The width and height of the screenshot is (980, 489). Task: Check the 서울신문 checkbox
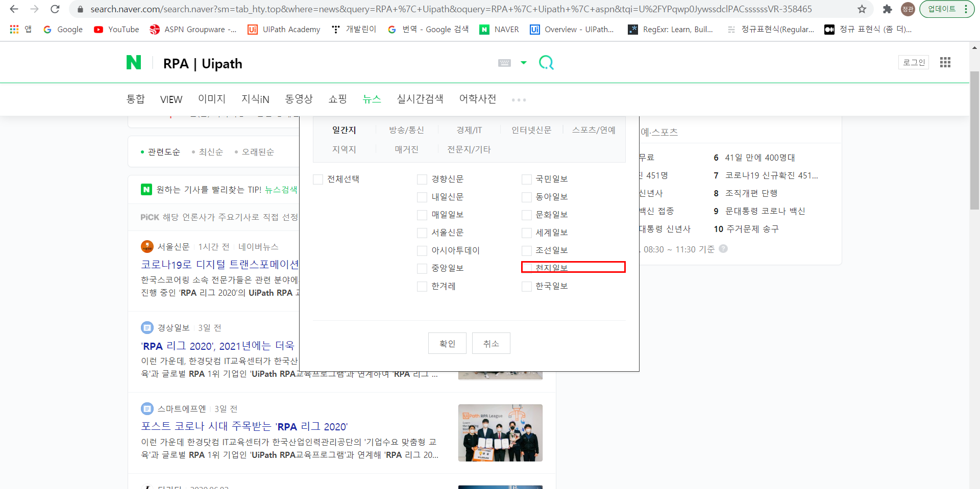[422, 233]
